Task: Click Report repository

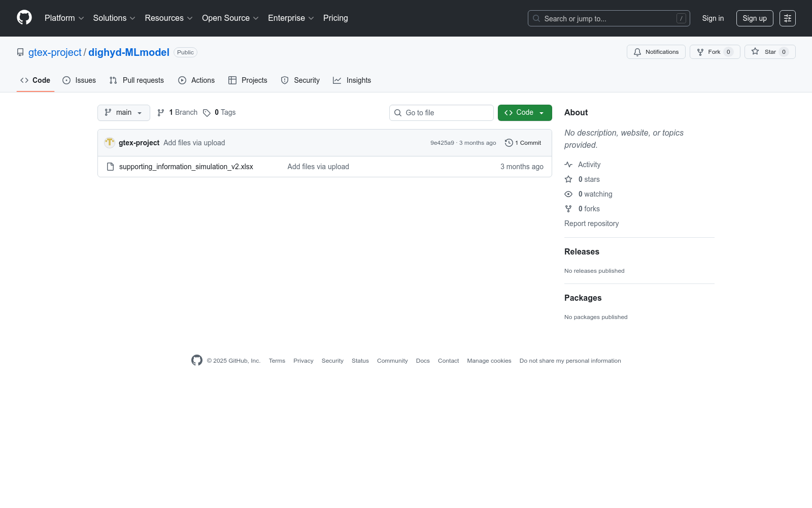Action: point(592,224)
